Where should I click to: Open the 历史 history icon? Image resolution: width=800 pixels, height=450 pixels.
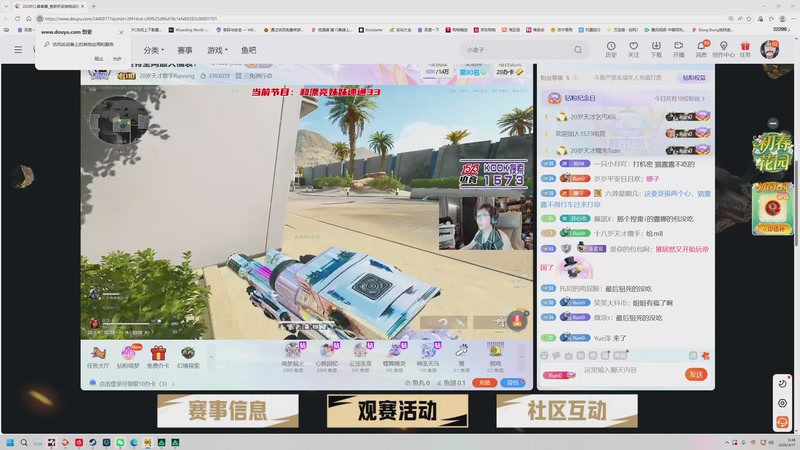point(611,49)
